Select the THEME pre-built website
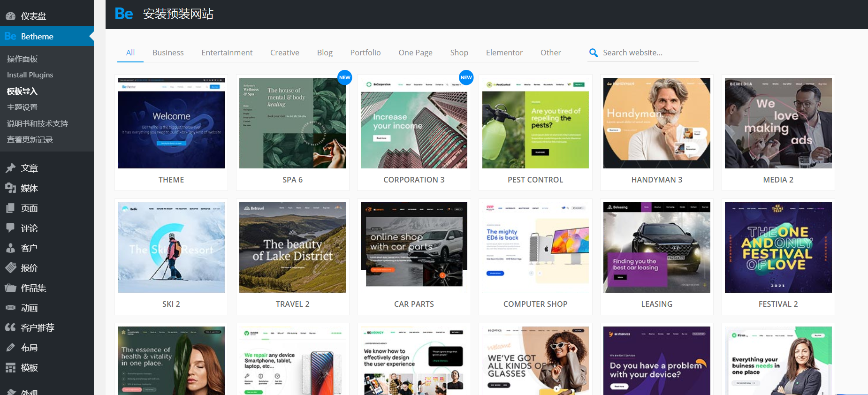This screenshot has width=868, height=395. pyautogui.click(x=171, y=123)
